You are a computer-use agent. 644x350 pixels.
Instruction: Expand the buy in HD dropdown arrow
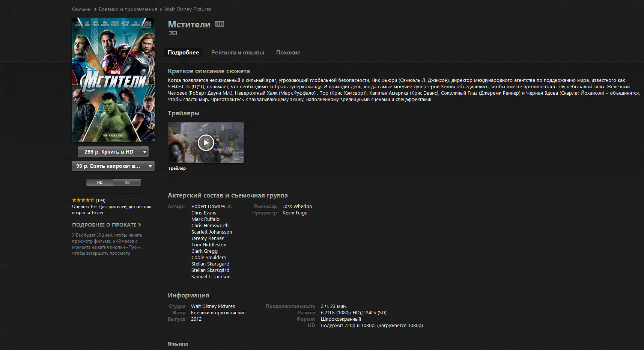pyautogui.click(x=145, y=152)
